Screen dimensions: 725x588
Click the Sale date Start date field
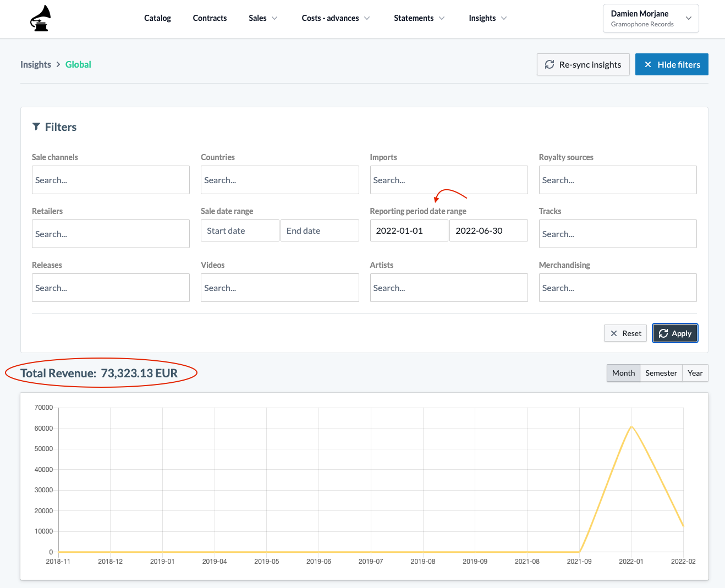click(x=240, y=230)
